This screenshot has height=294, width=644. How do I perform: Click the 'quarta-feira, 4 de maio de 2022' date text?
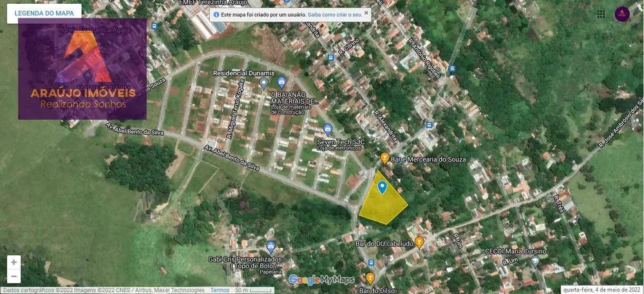(603, 290)
